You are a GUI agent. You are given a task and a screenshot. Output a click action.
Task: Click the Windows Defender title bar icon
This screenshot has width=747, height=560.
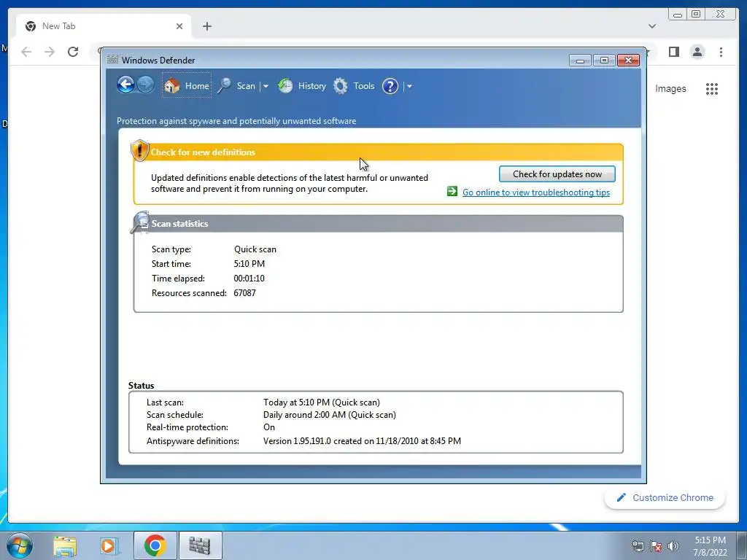112,60
